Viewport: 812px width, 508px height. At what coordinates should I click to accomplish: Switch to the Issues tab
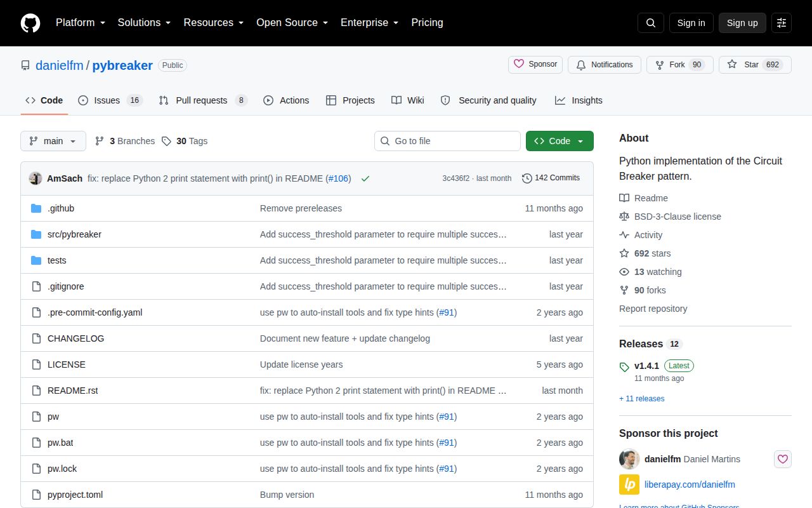(x=110, y=100)
